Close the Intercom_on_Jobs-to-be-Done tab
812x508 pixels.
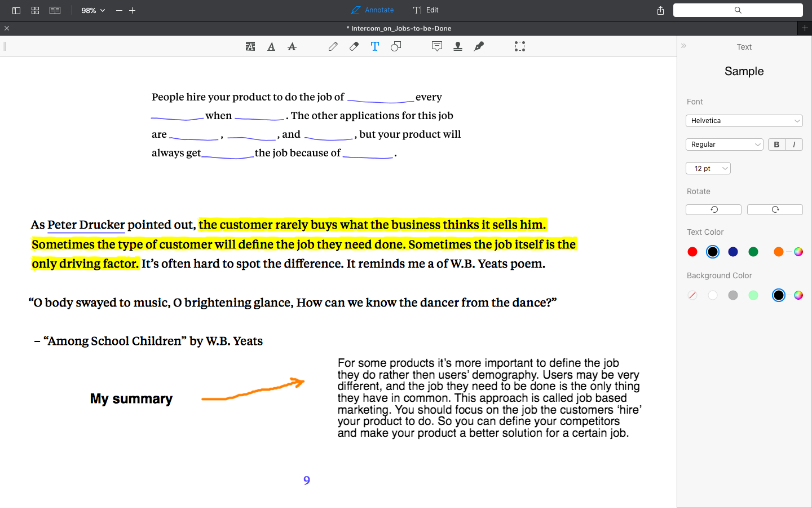coord(7,28)
